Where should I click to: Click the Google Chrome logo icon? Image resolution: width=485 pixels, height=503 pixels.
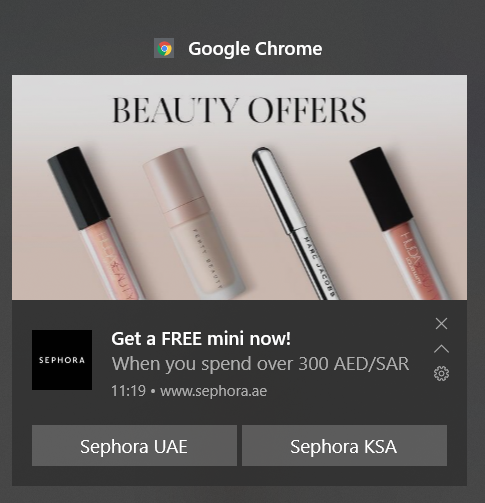[x=164, y=48]
